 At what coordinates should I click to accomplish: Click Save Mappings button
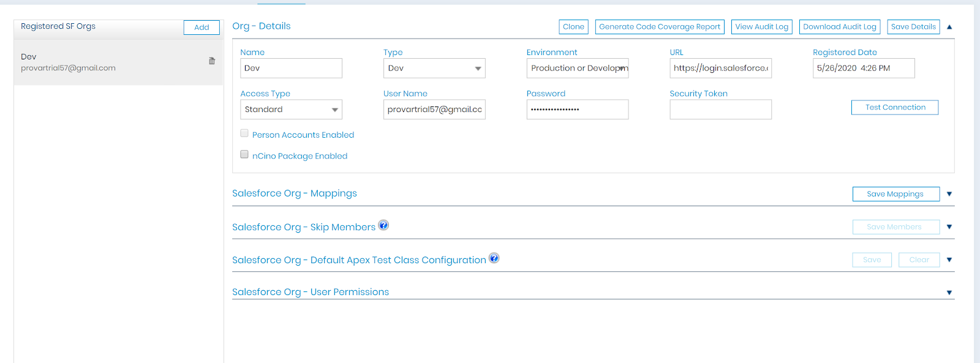(x=896, y=194)
